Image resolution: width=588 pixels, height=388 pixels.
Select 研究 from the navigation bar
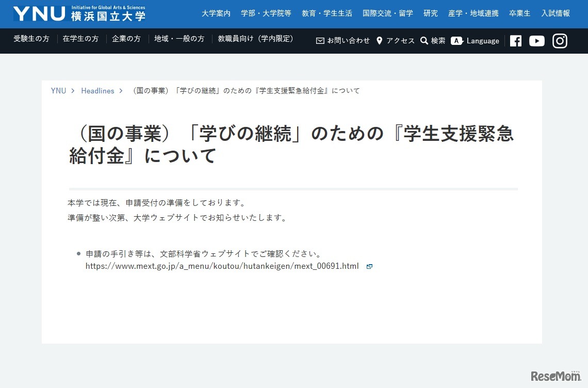point(430,13)
